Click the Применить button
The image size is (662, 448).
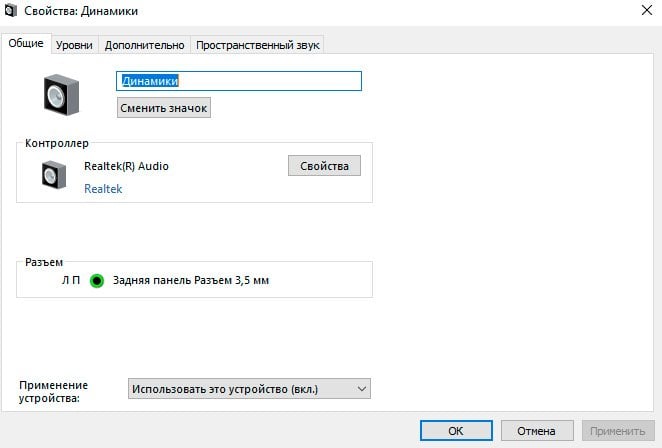(618, 431)
